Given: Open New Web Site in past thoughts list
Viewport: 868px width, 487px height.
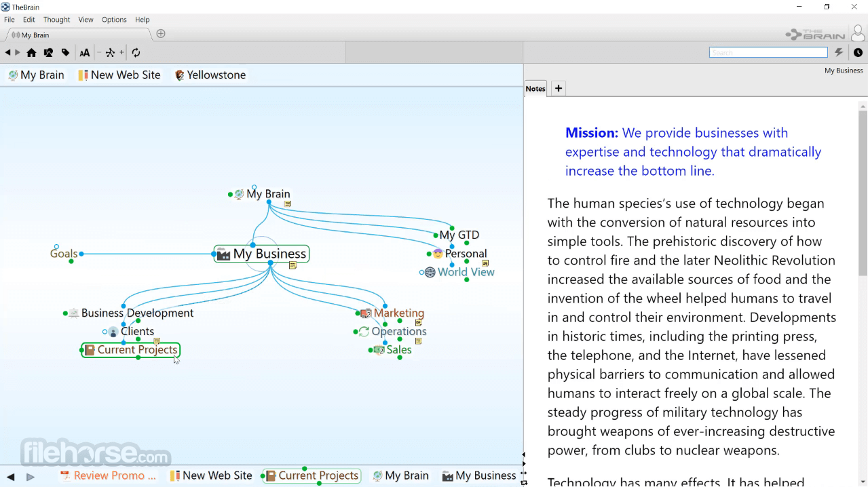Looking at the screenshot, I should click(x=211, y=476).
